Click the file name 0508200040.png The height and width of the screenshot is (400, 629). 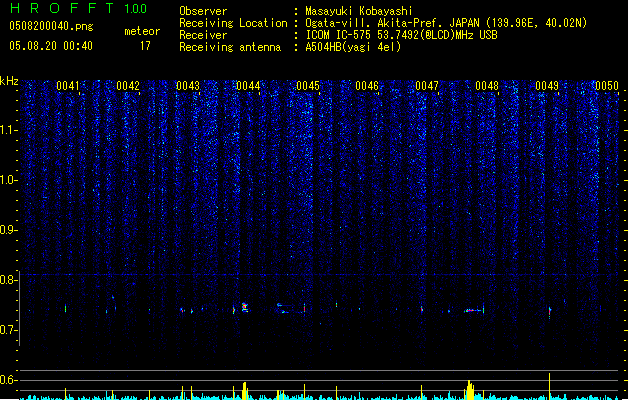51,27
